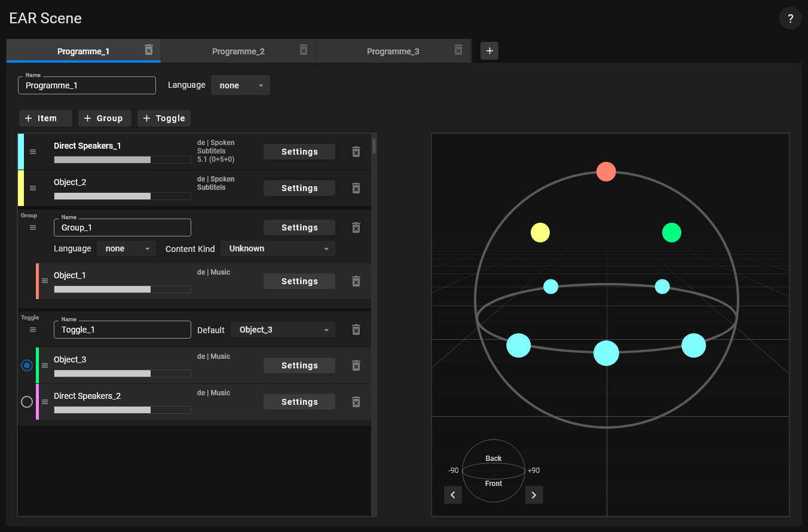Viewport: 808px width, 532px height.
Task: Open the programme Language dropdown
Action: [240, 85]
